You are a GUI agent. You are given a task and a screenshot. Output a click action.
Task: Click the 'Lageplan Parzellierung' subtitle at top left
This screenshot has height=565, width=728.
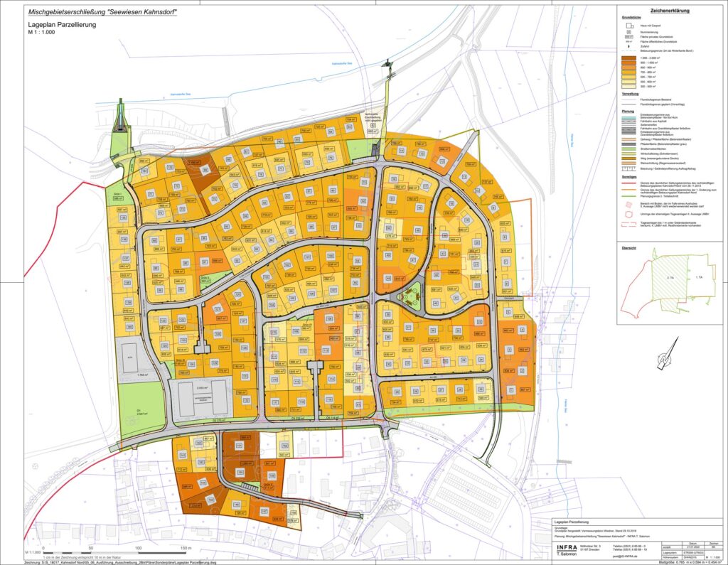pos(62,25)
